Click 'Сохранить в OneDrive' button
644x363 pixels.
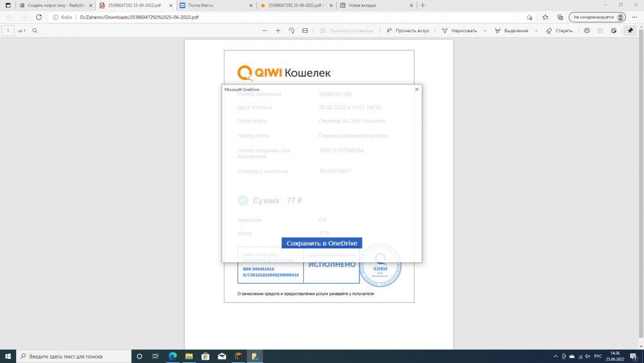click(321, 243)
